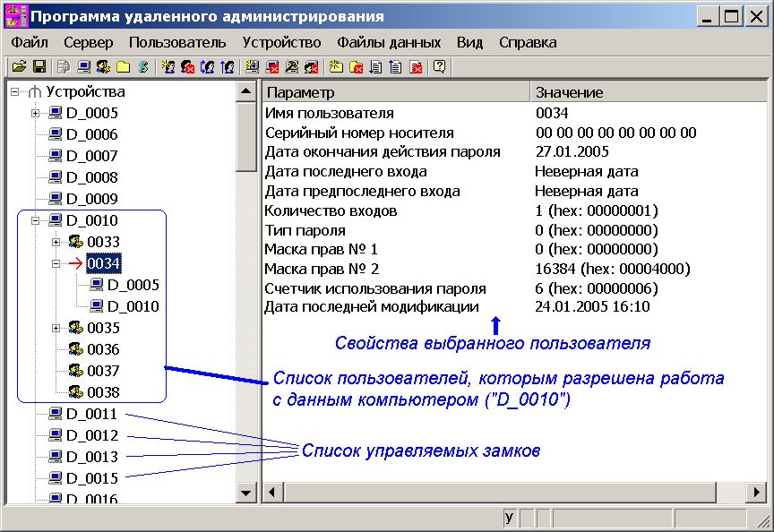The height and width of the screenshot is (532, 774).
Task: Click the plain yellow folder toolbar icon
Action: coord(123,66)
